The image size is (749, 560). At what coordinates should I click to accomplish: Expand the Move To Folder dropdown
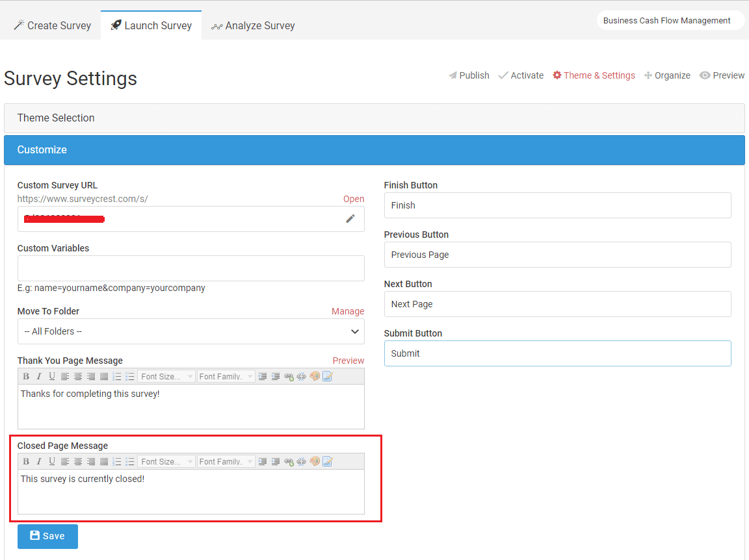coord(191,331)
